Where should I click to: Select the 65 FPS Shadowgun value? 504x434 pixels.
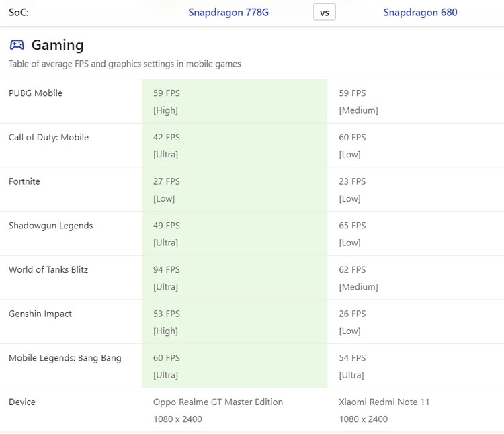[352, 226]
